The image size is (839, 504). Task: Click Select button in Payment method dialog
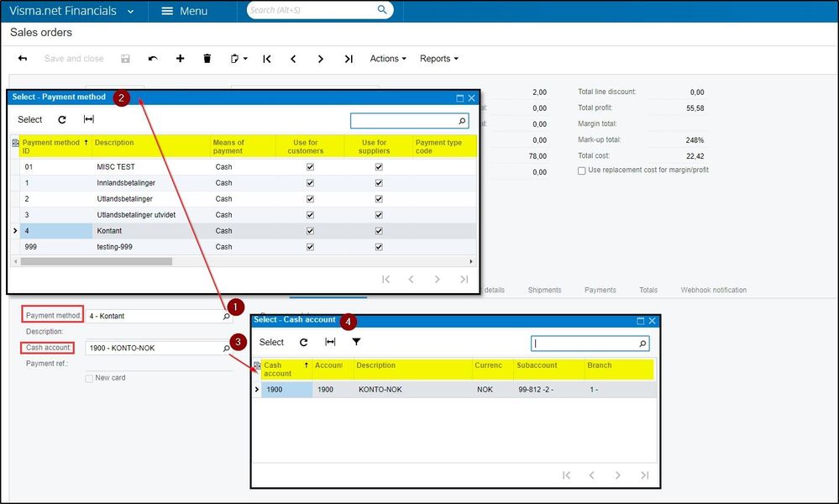point(30,119)
